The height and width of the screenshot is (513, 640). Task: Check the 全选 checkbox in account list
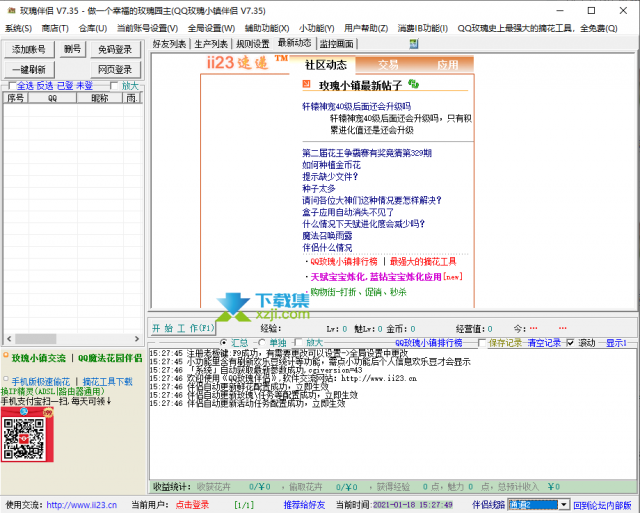tap(11, 86)
